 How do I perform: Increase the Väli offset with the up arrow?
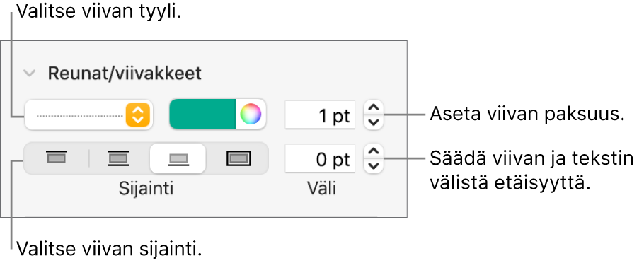[x=374, y=152]
